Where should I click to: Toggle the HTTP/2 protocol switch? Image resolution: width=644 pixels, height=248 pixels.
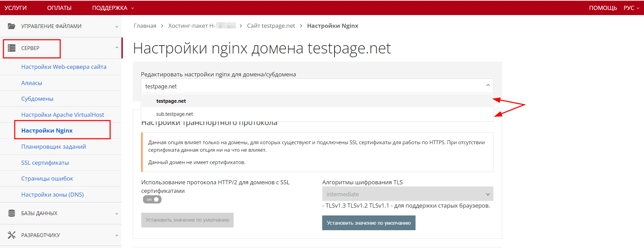point(152,199)
